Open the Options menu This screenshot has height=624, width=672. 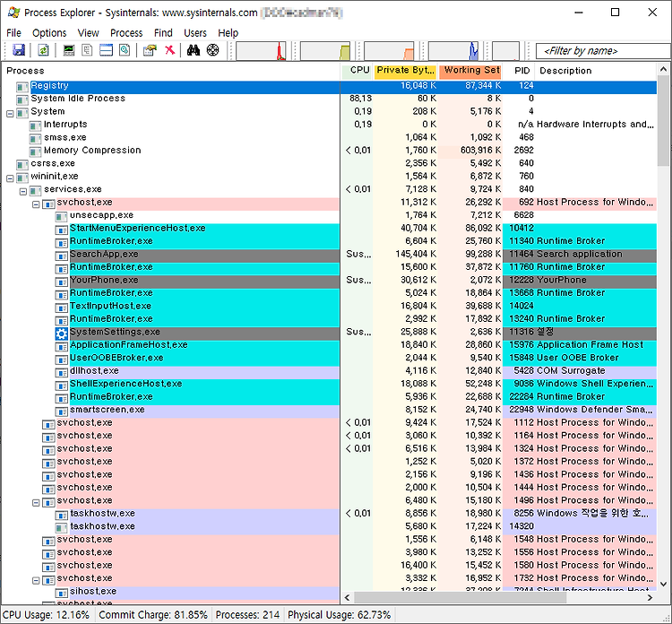(x=49, y=33)
